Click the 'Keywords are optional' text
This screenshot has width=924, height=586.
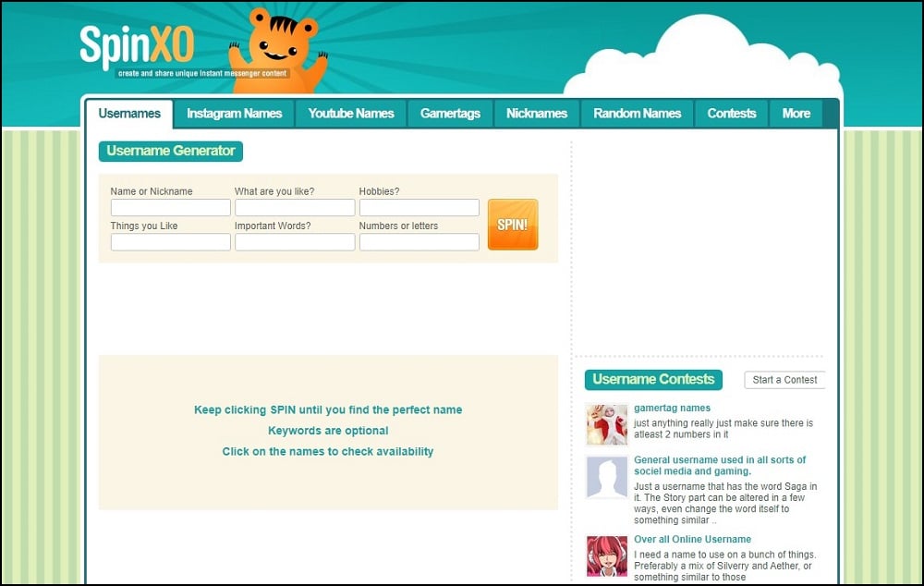(328, 431)
